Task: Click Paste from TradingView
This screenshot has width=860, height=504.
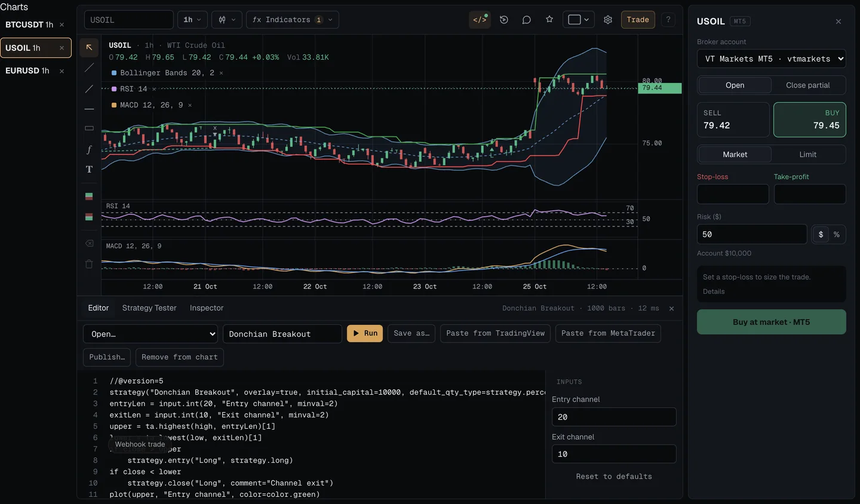Action: [x=496, y=333]
